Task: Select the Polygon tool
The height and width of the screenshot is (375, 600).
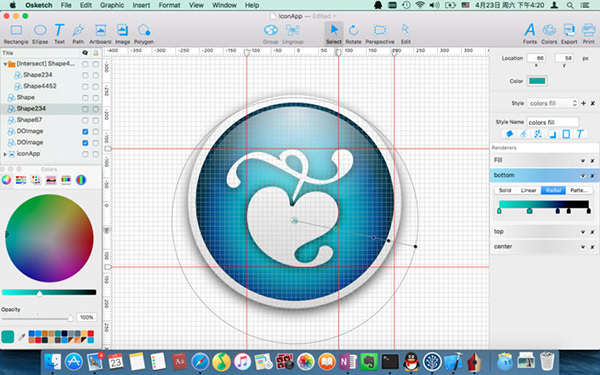Action: point(144,34)
